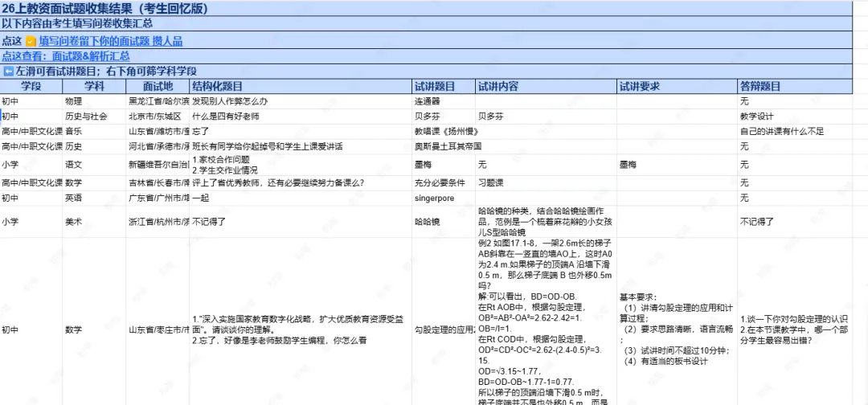Click the cell starting 1.家校合作问题
The width and height of the screenshot is (868, 405).
pos(301,165)
